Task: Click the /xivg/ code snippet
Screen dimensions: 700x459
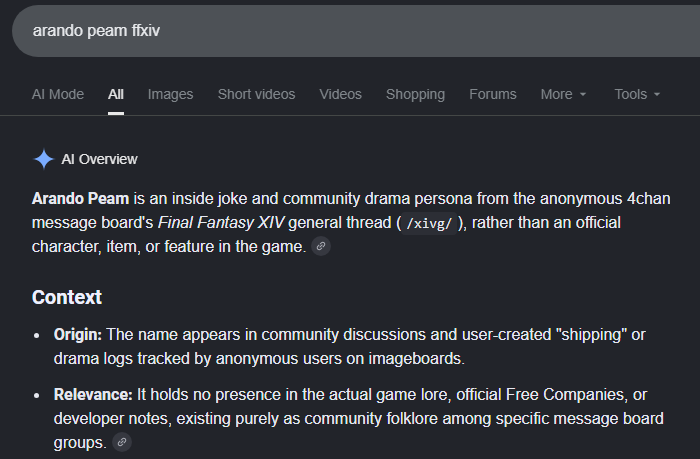Action: pyautogui.click(x=429, y=223)
